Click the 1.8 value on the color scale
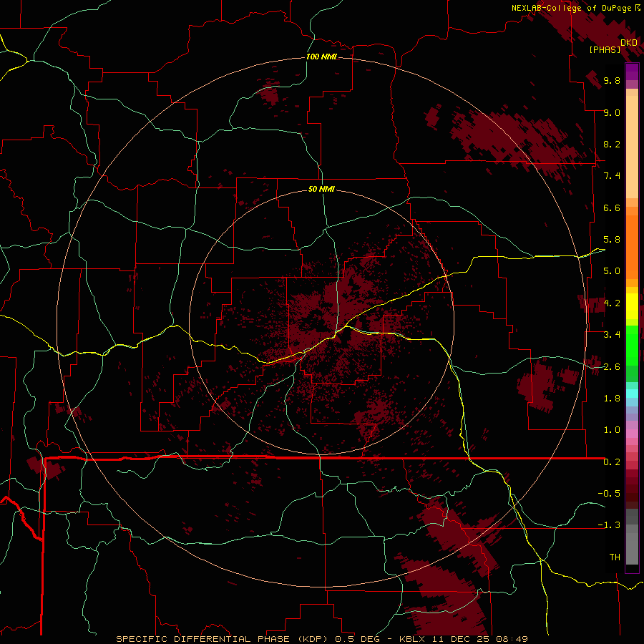 [612, 399]
